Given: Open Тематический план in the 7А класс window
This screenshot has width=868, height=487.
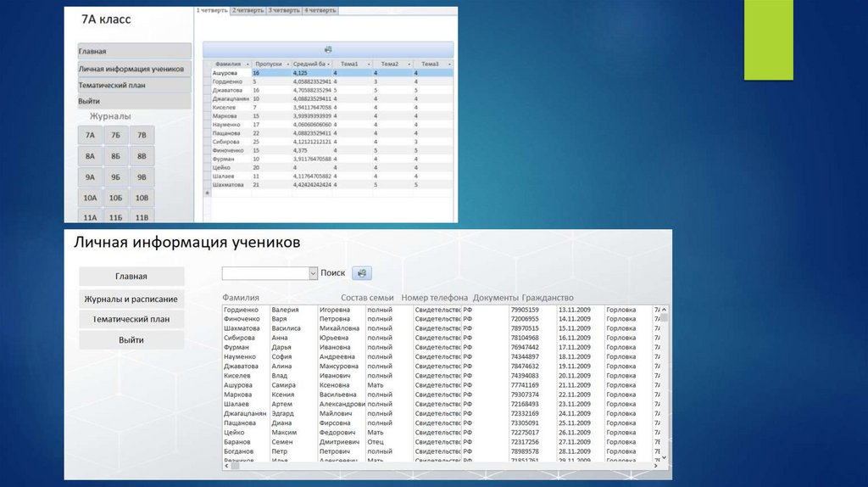Looking at the screenshot, I should [135, 85].
